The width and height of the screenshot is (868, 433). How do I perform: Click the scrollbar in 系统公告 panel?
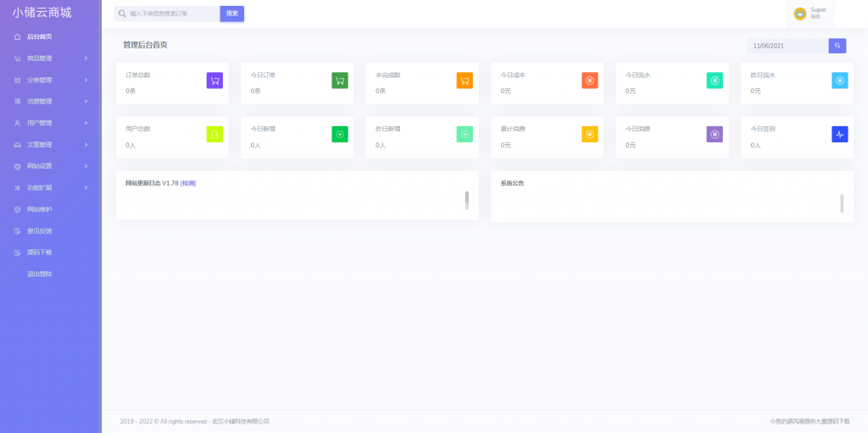(x=842, y=203)
